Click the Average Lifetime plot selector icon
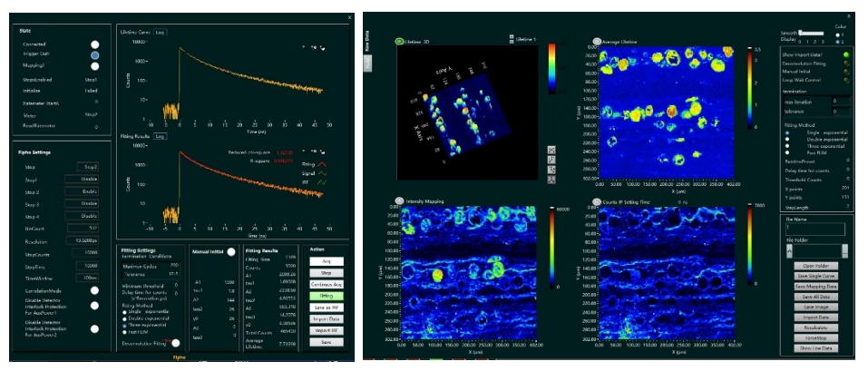Image resolution: width=868 pixels, height=371 pixels. coord(596,42)
